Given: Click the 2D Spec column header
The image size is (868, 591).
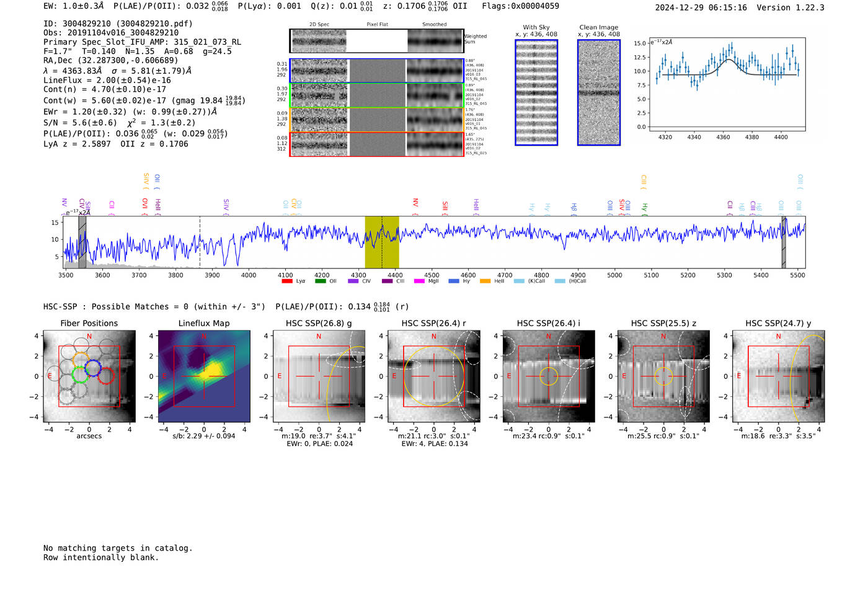Looking at the screenshot, I should 319,24.
